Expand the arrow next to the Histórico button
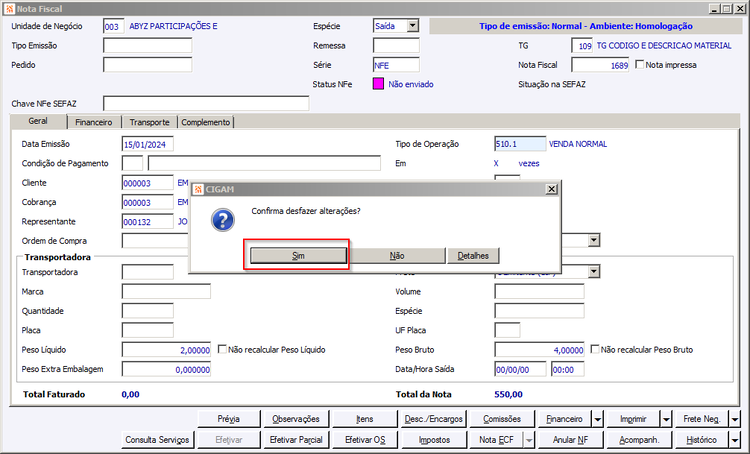The image size is (750, 454). 735,440
